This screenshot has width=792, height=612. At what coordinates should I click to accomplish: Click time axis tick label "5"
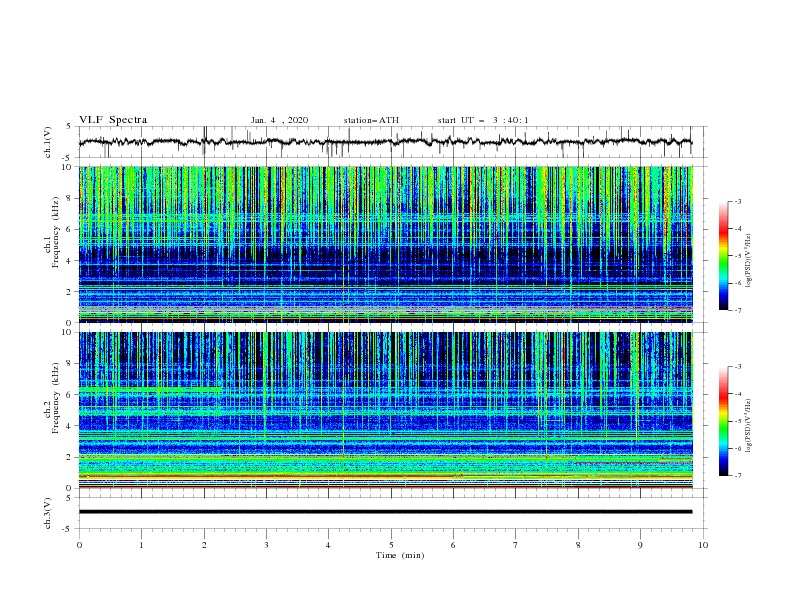coord(391,545)
